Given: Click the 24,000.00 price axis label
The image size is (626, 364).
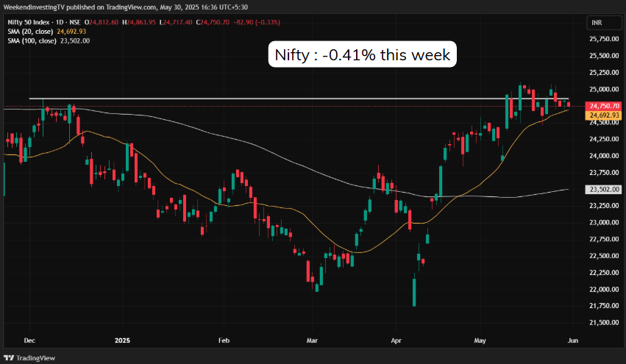Looking at the screenshot, I should pyautogui.click(x=604, y=156).
